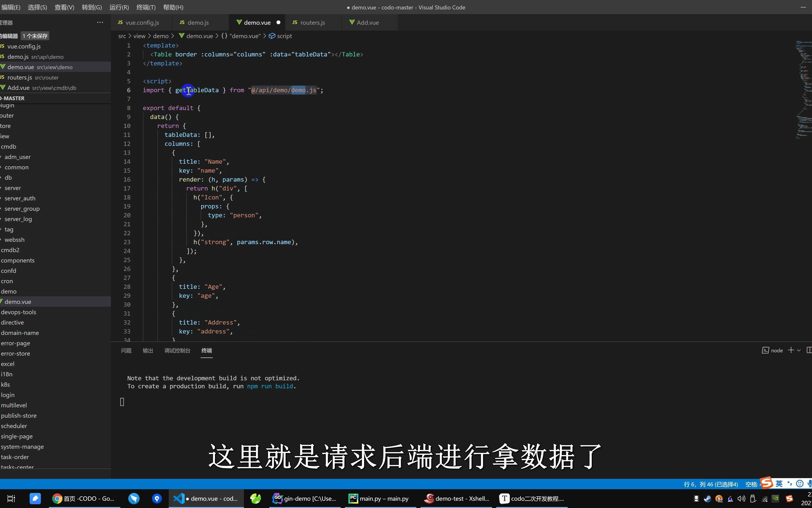Viewport: 812px width, 508px height.
Task: Open Typora codo document from taskbar
Action: point(532,499)
